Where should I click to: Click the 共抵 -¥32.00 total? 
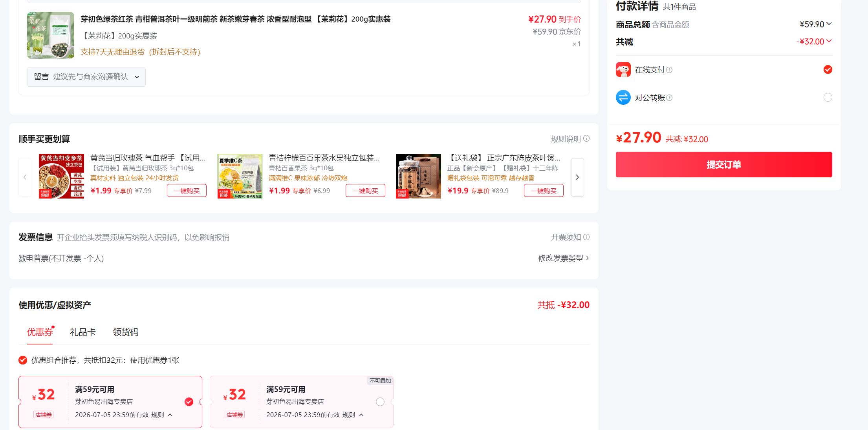[x=564, y=305]
